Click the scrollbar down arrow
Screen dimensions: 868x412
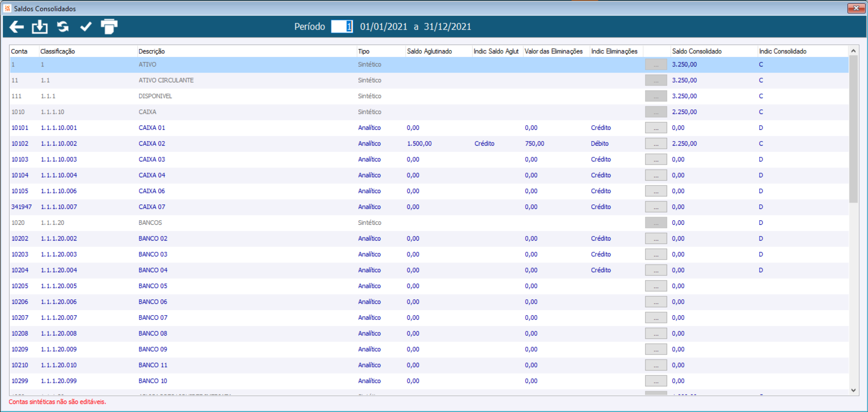tap(854, 390)
